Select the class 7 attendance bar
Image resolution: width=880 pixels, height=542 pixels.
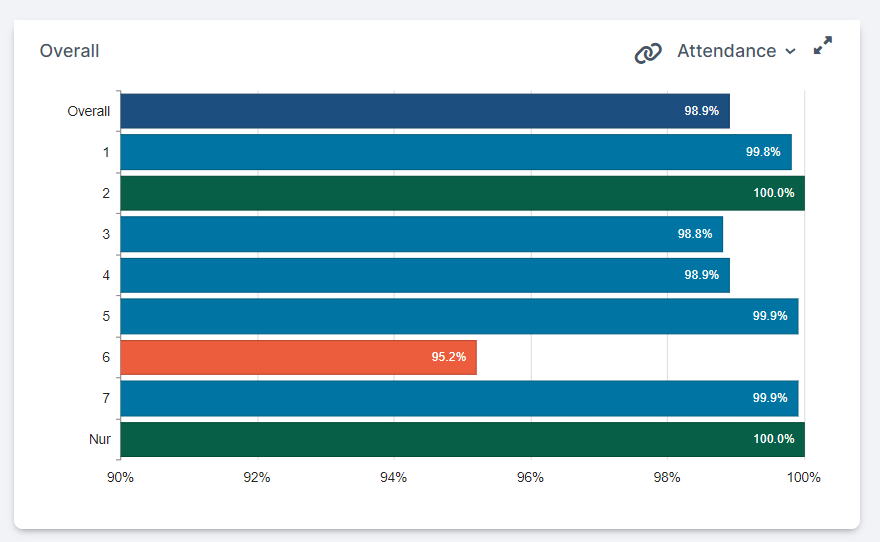[459, 398]
